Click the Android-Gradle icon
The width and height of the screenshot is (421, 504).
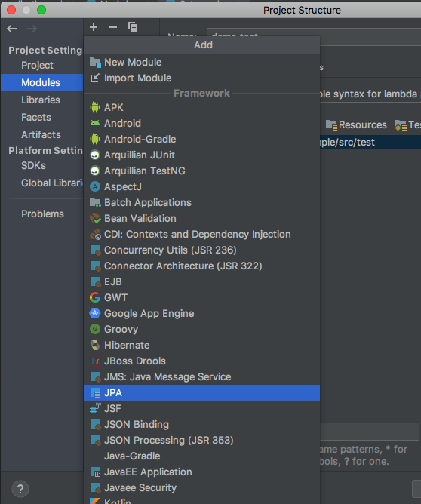tap(95, 139)
